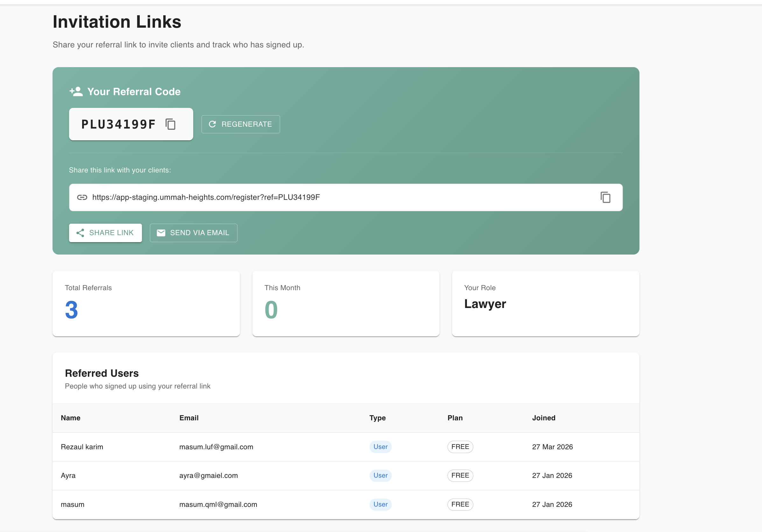This screenshot has height=532, width=762.
Task: Click the User type badge for Ayra
Action: point(380,475)
